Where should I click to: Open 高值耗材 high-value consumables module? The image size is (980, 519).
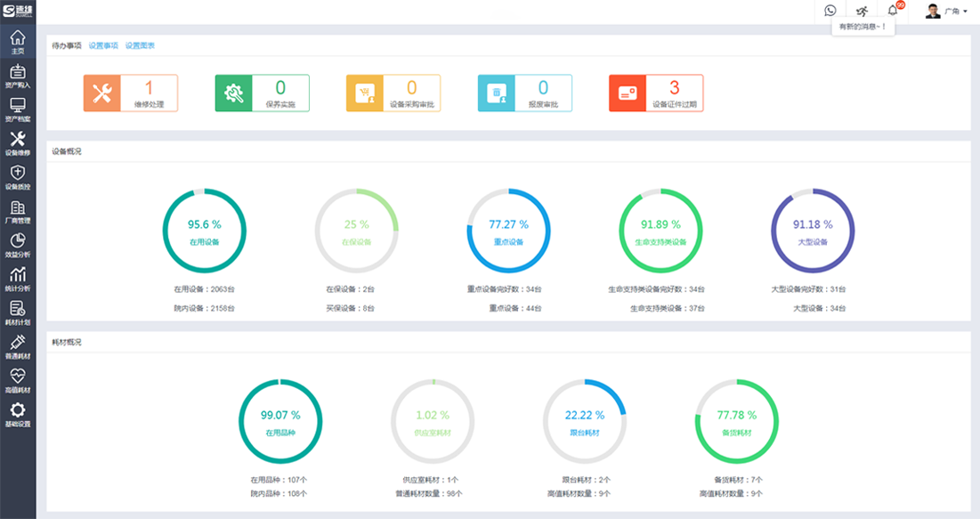click(18, 380)
